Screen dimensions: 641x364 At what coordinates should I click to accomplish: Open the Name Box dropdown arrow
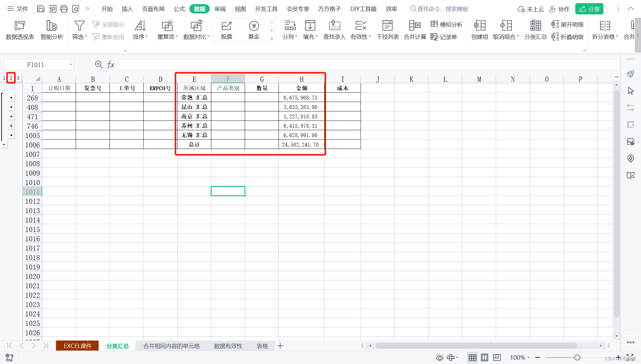(71, 65)
